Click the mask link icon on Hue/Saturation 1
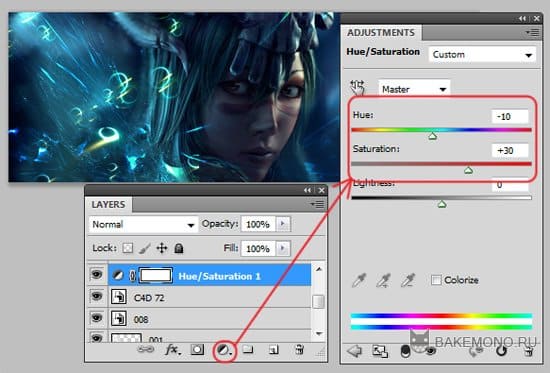Image resolution: width=550 pixels, height=373 pixels. point(132,276)
